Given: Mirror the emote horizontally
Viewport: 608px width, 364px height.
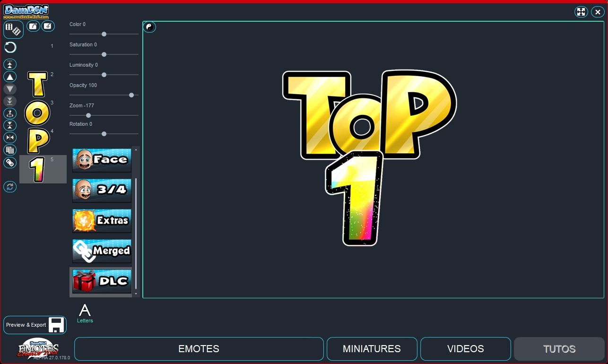Looking at the screenshot, I should point(9,137).
